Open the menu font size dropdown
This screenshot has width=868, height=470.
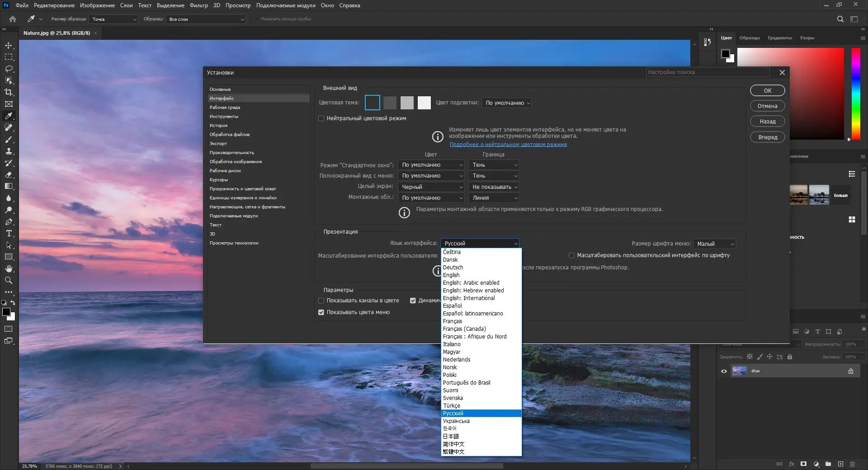(714, 244)
